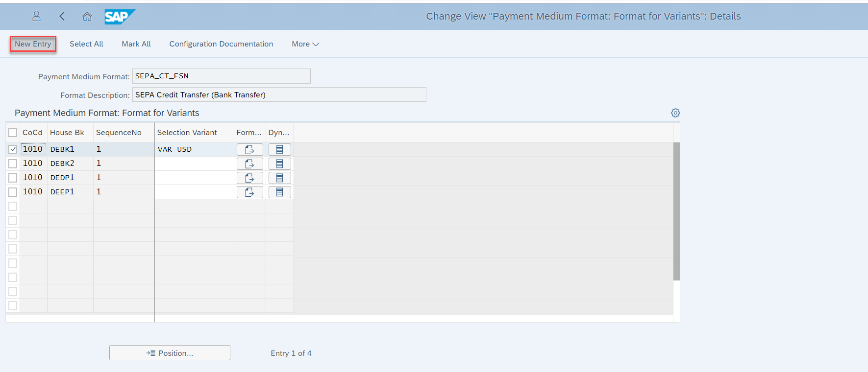Click company code 1010 in DEBK2 row
This screenshot has width=868, height=372.
tap(33, 163)
